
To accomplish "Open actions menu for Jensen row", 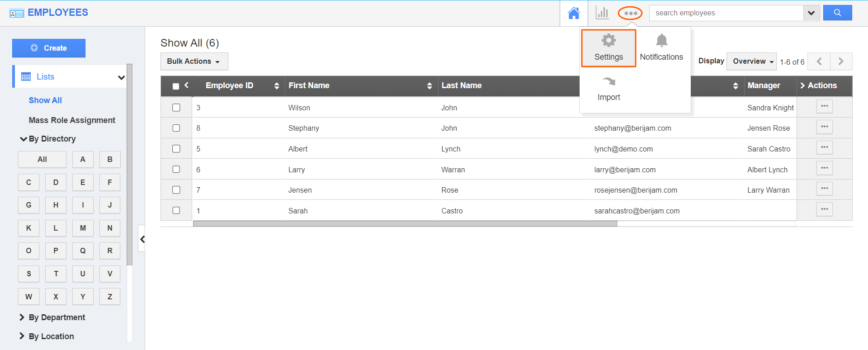I will click(825, 189).
